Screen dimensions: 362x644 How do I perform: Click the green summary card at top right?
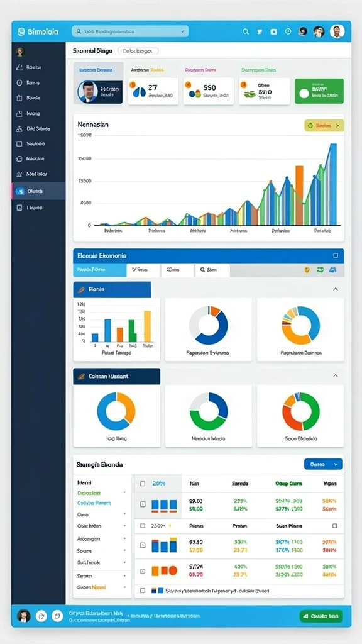coord(319,91)
